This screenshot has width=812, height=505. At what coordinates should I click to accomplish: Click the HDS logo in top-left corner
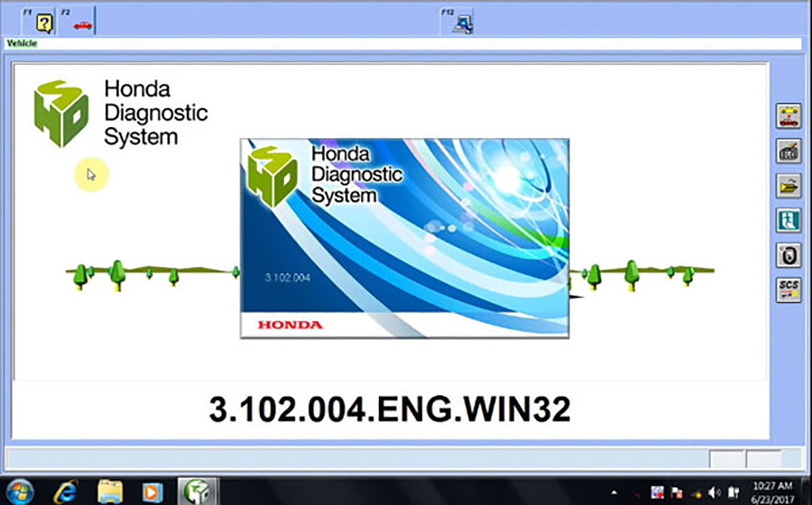(61, 114)
